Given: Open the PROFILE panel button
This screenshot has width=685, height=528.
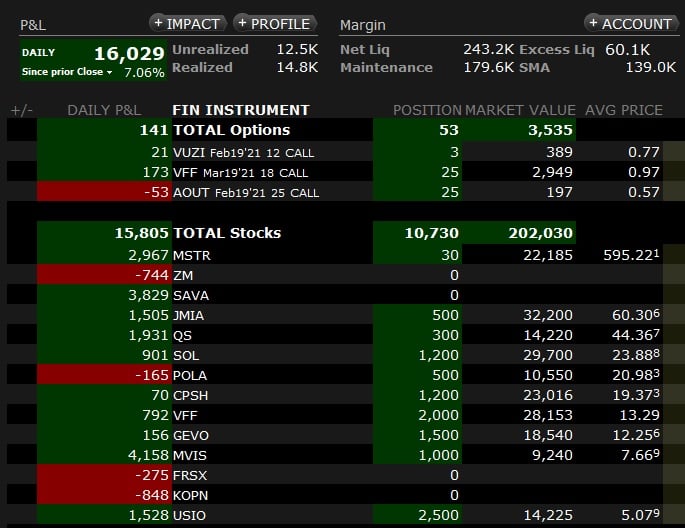Looking at the screenshot, I should pos(275,24).
